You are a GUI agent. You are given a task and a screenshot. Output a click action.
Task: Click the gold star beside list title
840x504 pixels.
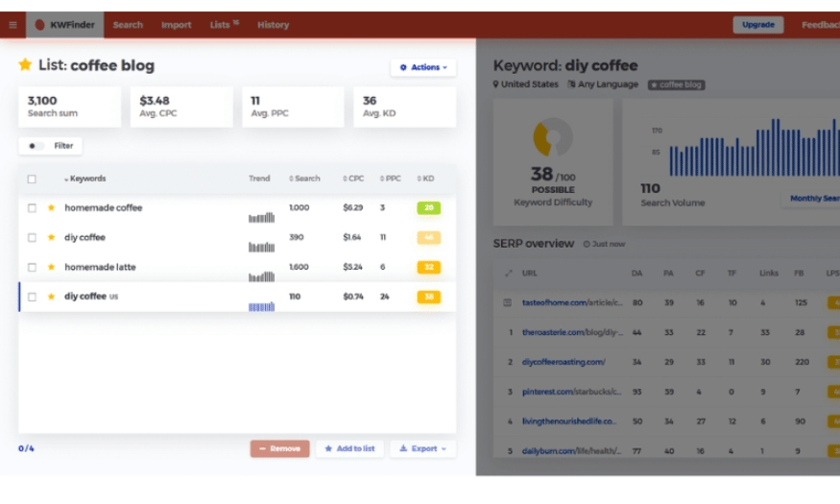[25, 65]
